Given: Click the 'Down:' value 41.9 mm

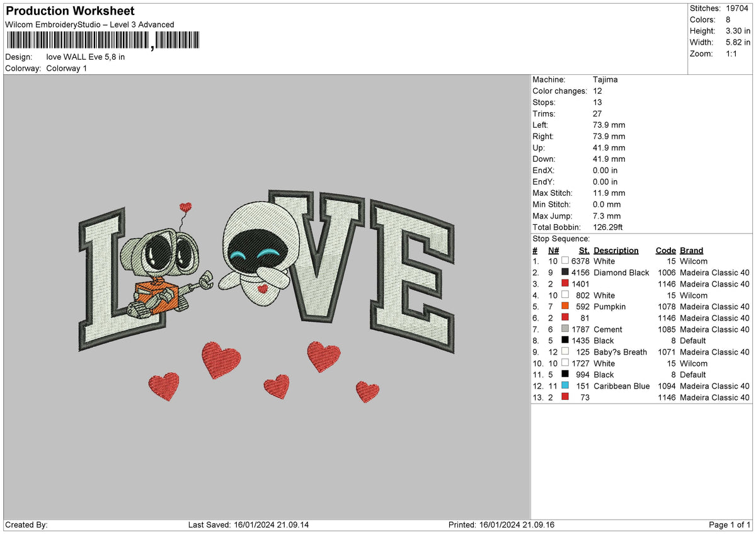Looking at the screenshot, I should [609, 159].
